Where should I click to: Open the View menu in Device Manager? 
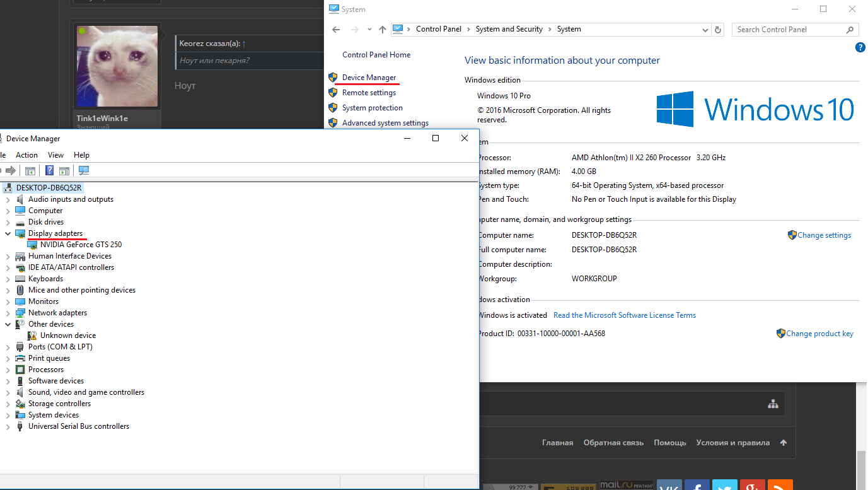point(56,155)
